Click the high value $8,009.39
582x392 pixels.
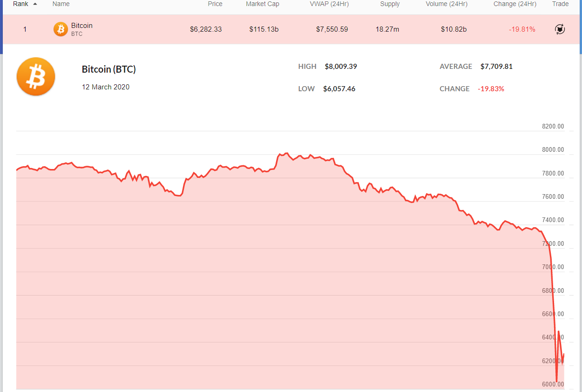tap(341, 67)
